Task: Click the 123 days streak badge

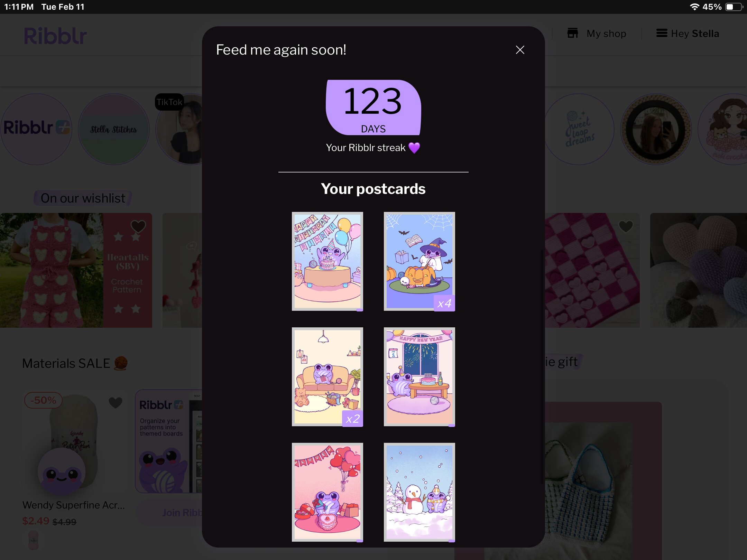Action: [373, 108]
